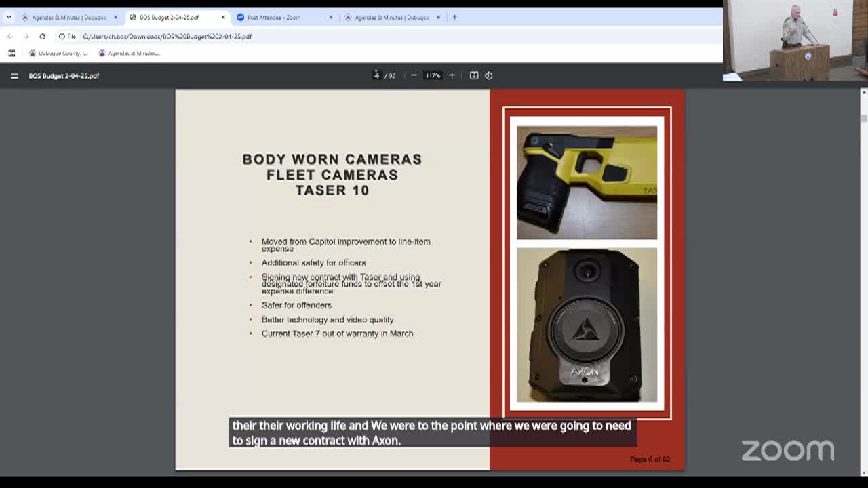Image resolution: width=868 pixels, height=488 pixels.
Task: Open the tab search dropdown arrow
Action: click(x=8, y=18)
